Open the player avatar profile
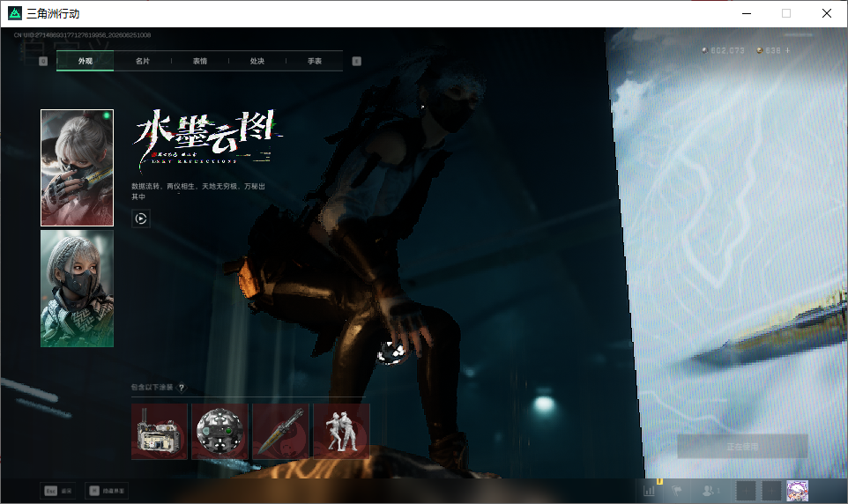The width and height of the screenshot is (848, 504). click(797, 491)
